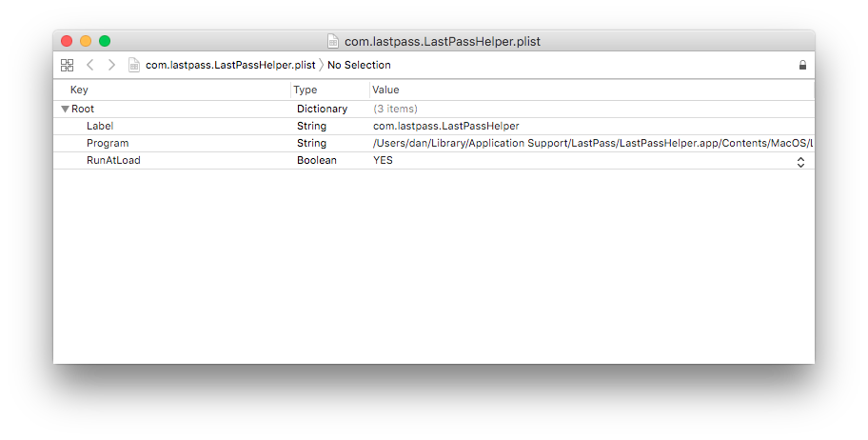Collapse the Root disclosure triangle
The height and width of the screenshot is (440, 868).
(66, 110)
